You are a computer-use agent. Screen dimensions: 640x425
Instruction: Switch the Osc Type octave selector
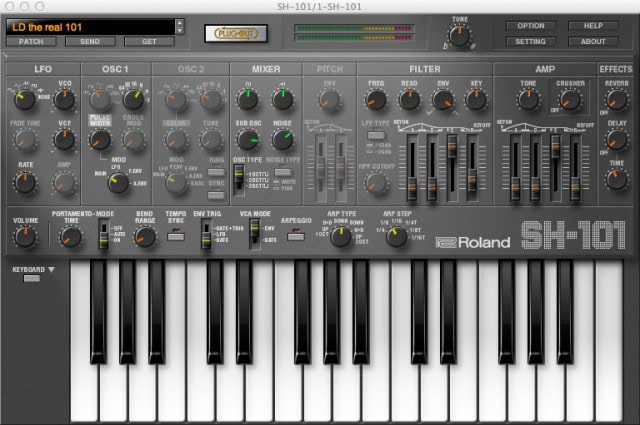[x=239, y=180]
